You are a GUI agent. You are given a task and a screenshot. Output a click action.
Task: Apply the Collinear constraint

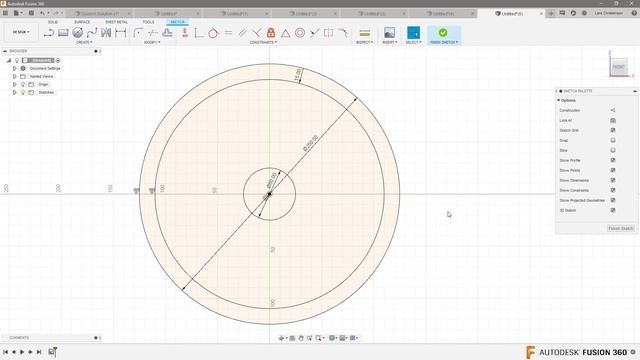click(314, 33)
